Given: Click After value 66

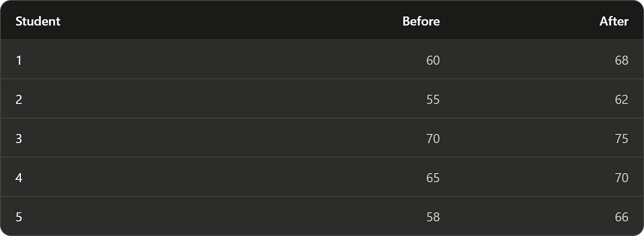Looking at the screenshot, I should tap(621, 217).
